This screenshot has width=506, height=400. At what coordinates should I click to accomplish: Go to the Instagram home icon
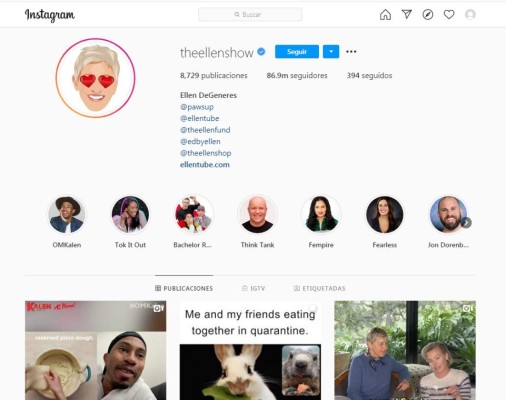pos(385,15)
